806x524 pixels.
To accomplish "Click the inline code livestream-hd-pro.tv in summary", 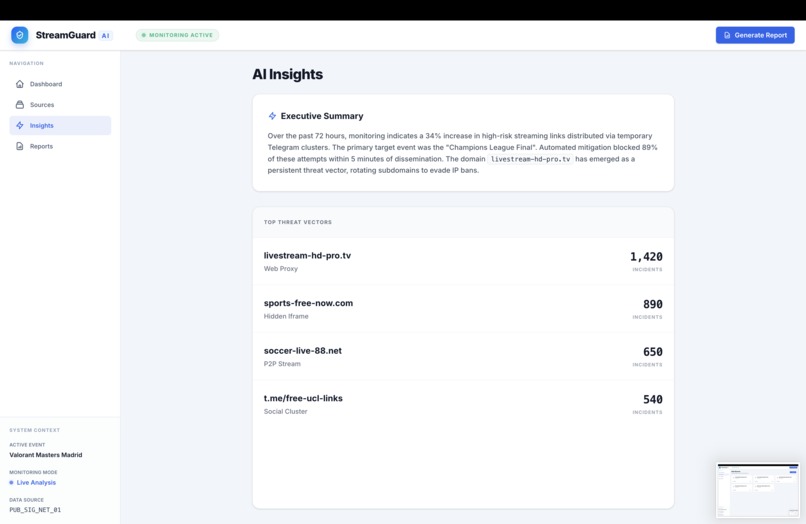I will coord(530,159).
